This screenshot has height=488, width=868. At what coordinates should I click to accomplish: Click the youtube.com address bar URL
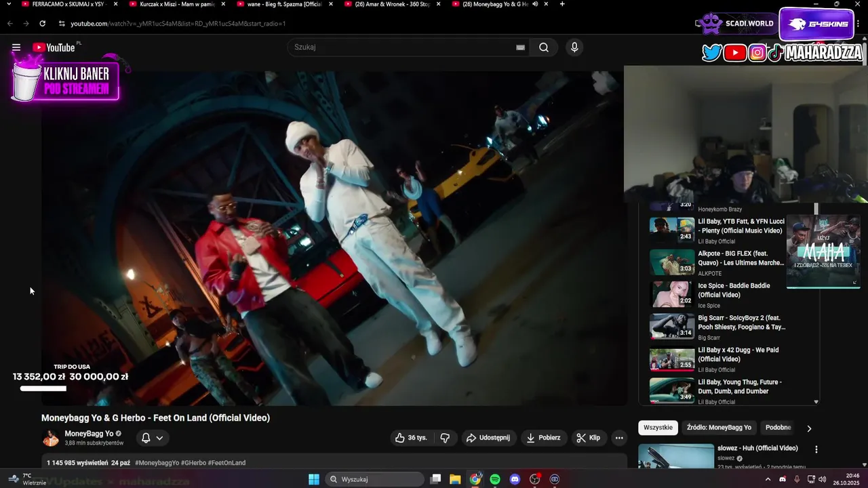pyautogui.click(x=178, y=24)
